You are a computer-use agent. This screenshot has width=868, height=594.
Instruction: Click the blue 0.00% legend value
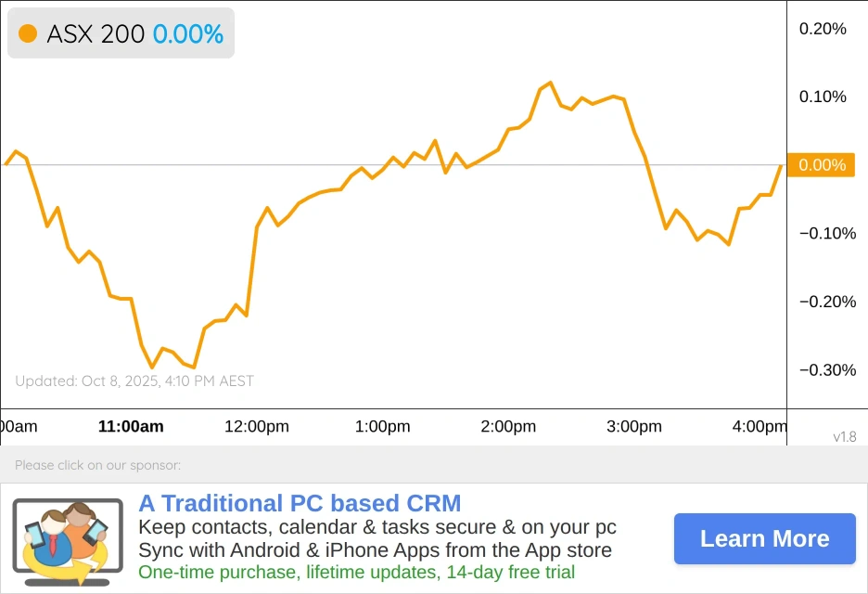(188, 34)
